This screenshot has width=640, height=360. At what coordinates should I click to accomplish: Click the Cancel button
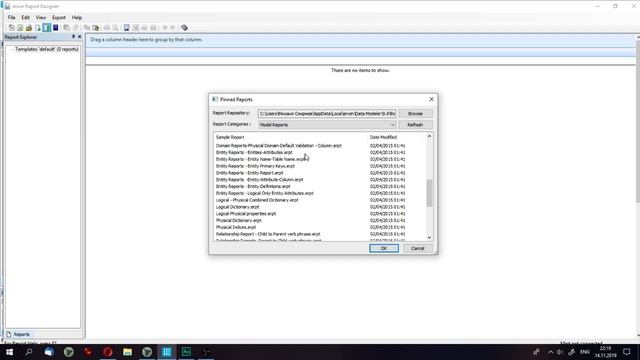coord(418,248)
